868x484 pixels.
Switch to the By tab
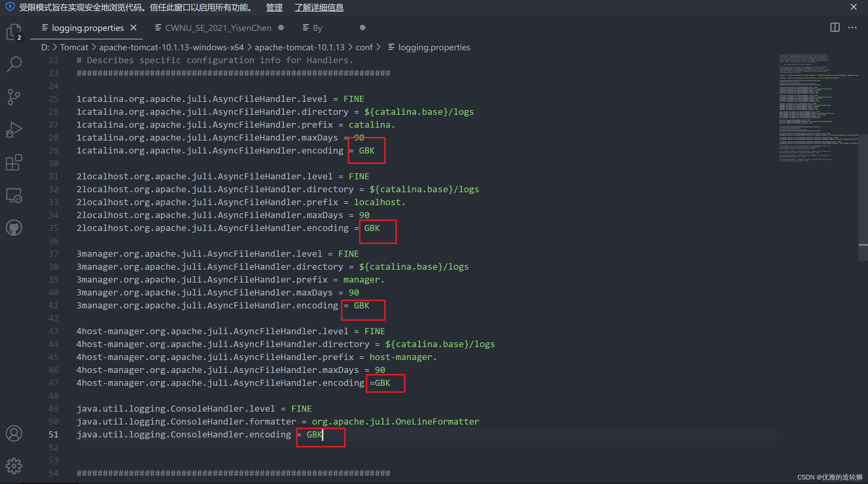point(317,28)
